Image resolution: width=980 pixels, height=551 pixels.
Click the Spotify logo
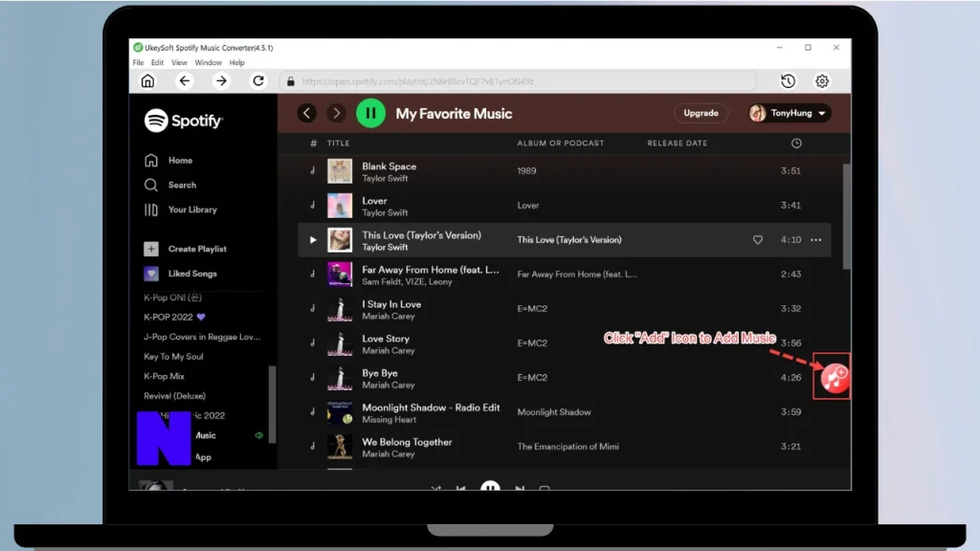pos(183,121)
